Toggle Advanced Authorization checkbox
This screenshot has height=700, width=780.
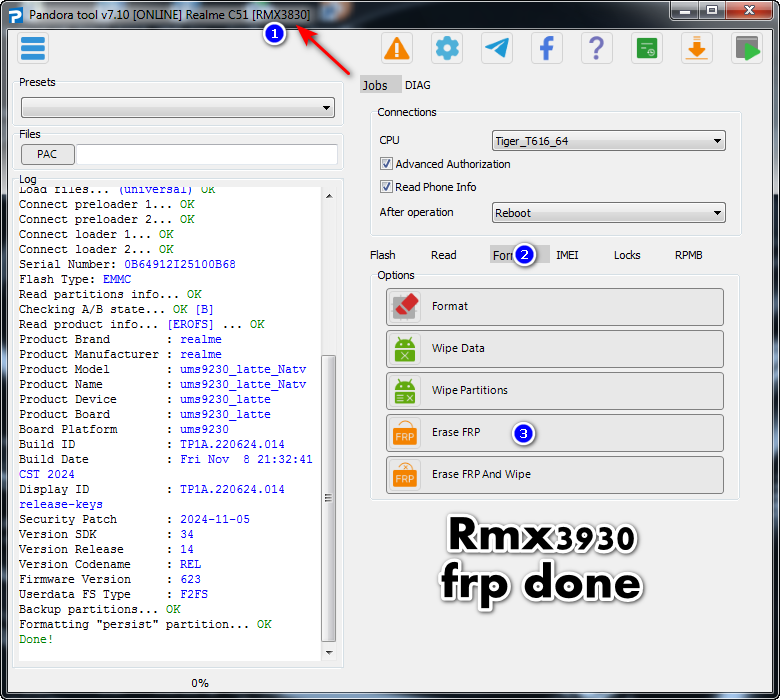pyautogui.click(x=386, y=164)
